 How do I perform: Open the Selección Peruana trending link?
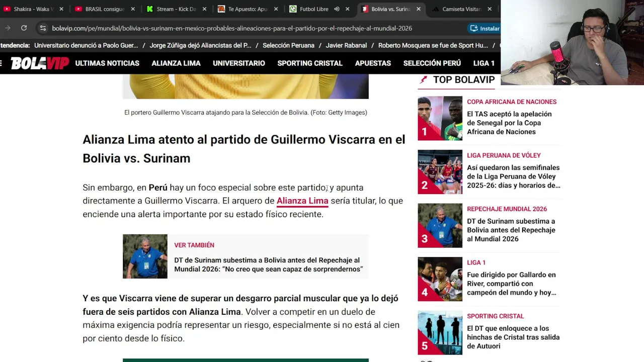tap(288, 45)
